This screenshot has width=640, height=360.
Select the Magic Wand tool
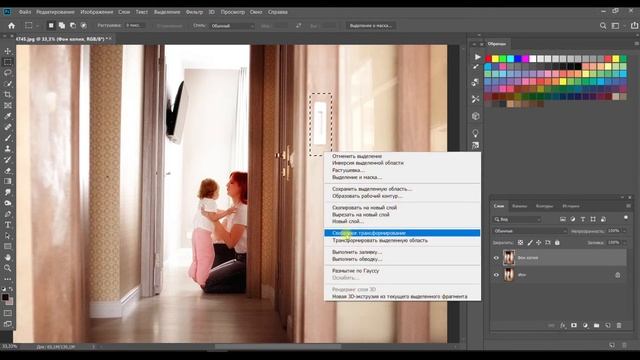(8, 84)
